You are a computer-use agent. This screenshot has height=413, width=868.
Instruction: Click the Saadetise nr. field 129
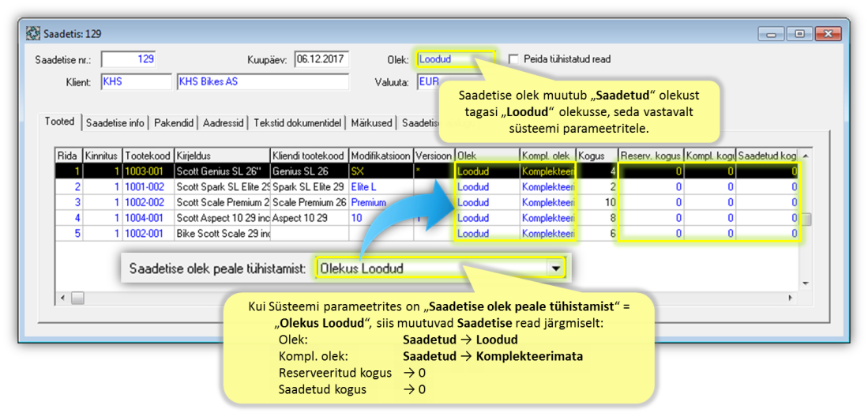pos(129,59)
